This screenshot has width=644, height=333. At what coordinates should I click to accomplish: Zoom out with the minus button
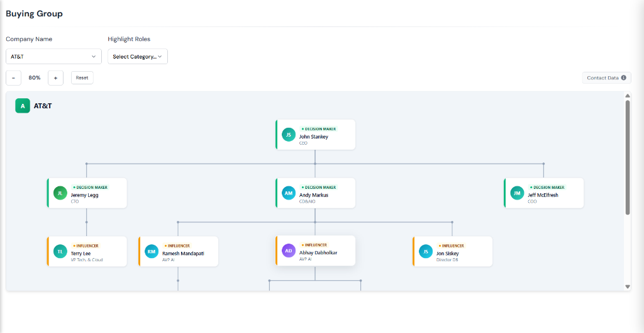(x=14, y=77)
